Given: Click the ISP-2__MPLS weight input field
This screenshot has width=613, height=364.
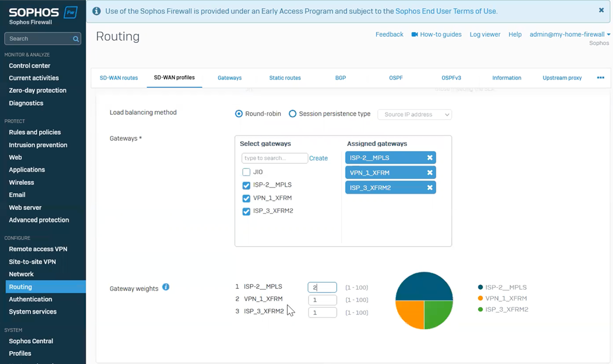Looking at the screenshot, I should pos(322,287).
